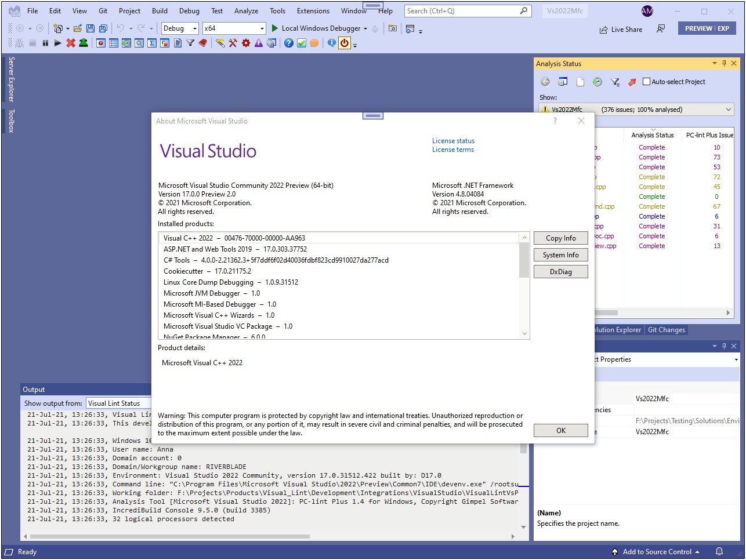This screenshot has height=560, width=746.
Task: Open the License status link
Action: [453, 141]
